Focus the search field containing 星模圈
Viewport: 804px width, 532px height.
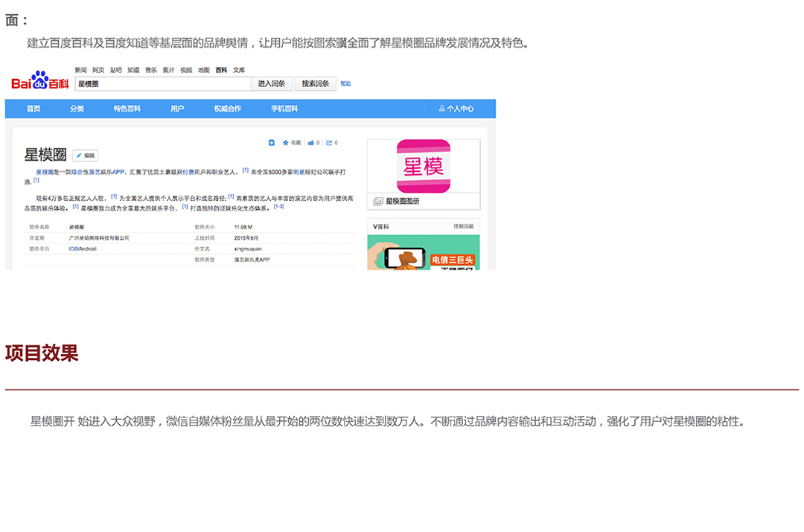163,84
